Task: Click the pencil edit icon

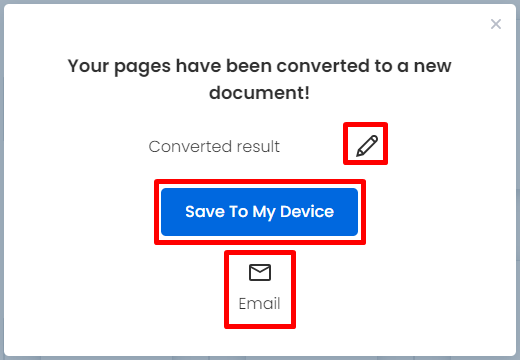Action: coord(367,146)
